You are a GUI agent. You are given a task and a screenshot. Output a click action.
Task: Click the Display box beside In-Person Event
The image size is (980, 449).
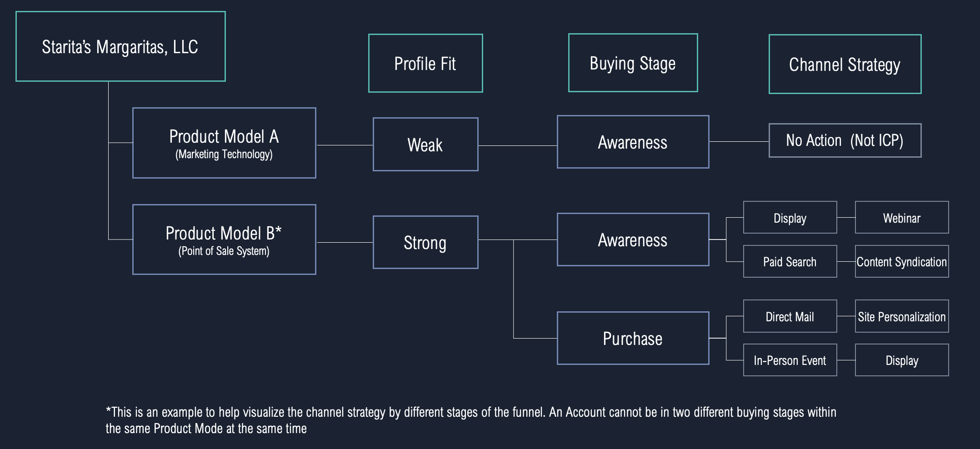click(x=902, y=360)
